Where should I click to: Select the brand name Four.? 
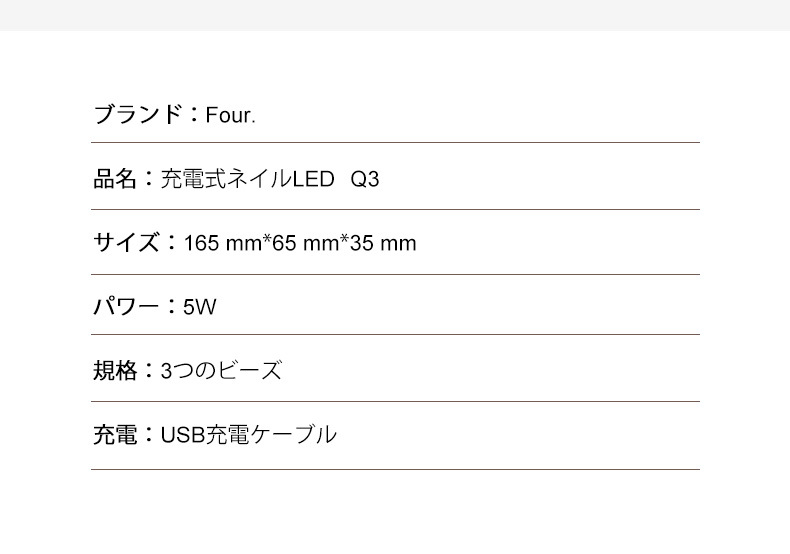(x=231, y=116)
